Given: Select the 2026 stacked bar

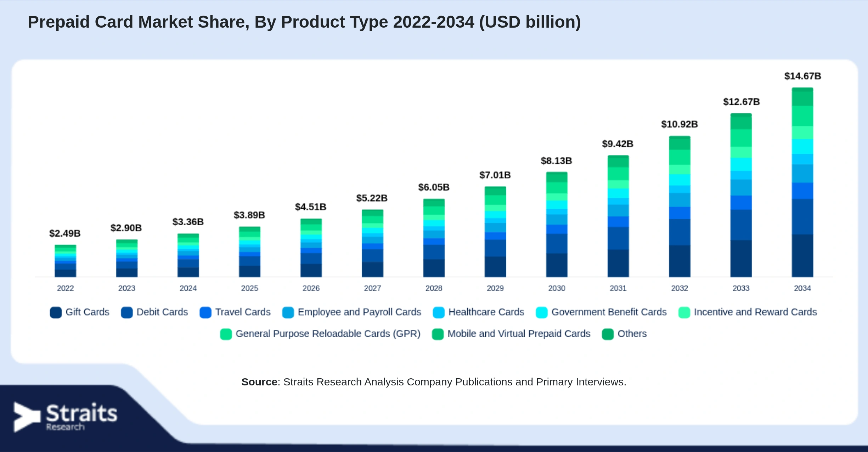Looking at the screenshot, I should pyautogui.click(x=311, y=248).
